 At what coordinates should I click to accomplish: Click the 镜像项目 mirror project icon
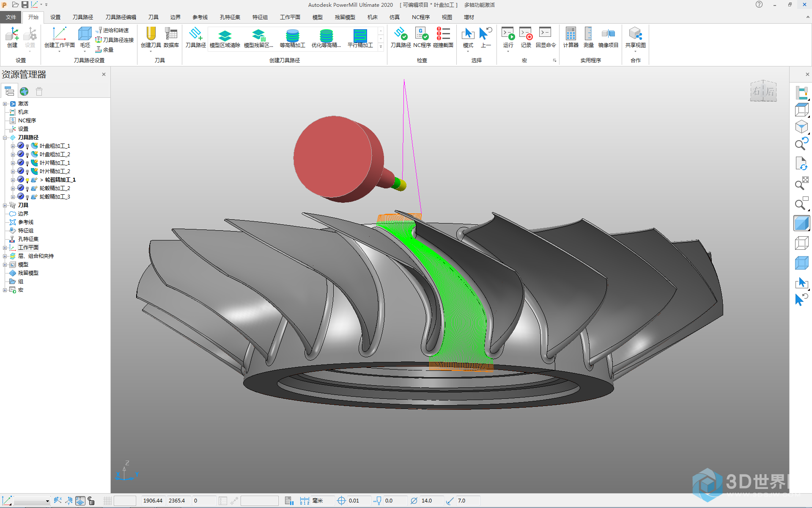(x=608, y=37)
